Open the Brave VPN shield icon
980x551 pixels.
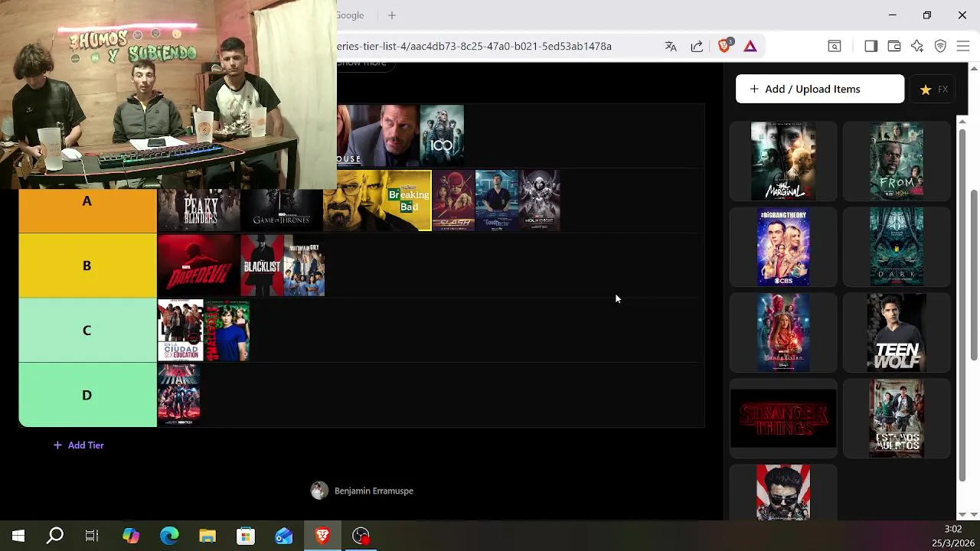[x=940, y=46]
